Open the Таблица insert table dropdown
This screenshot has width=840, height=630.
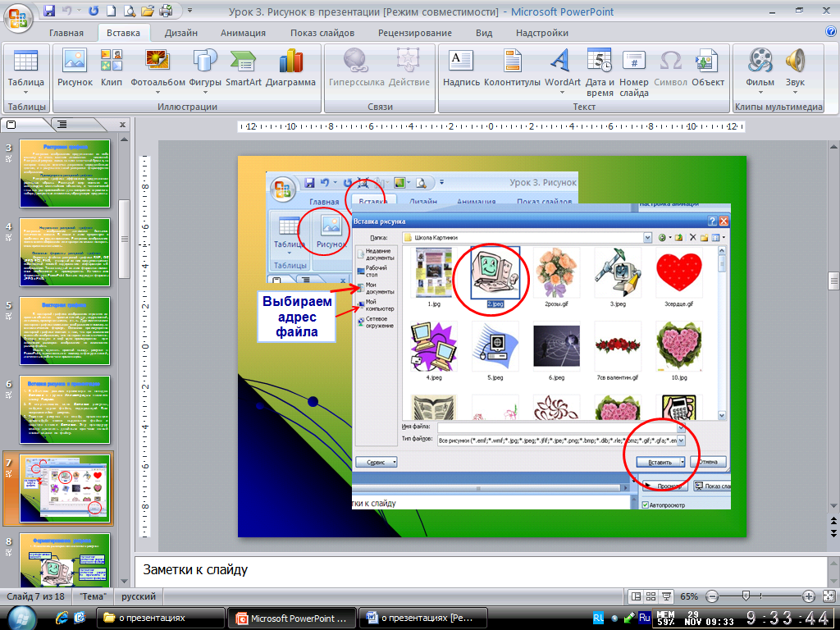(x=25, y=71)
